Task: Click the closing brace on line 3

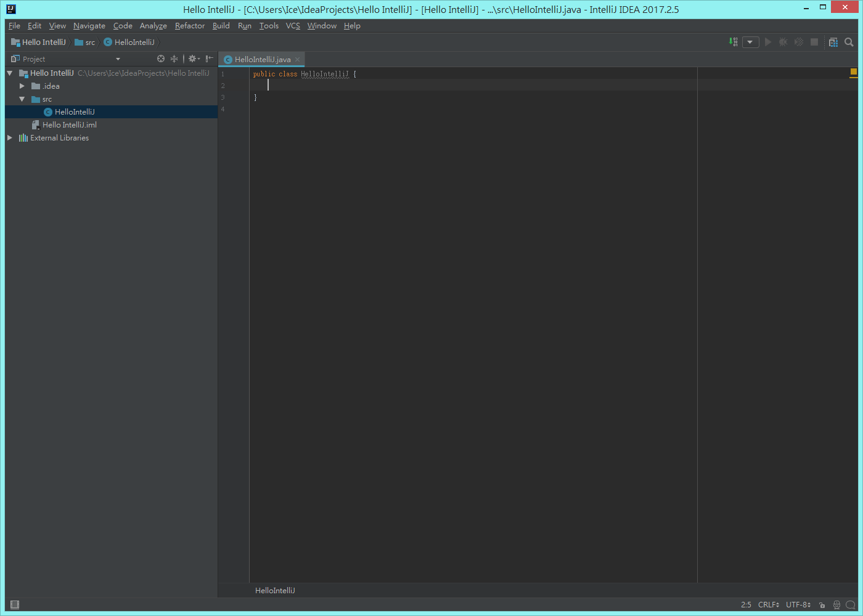Action: point(255,97)
